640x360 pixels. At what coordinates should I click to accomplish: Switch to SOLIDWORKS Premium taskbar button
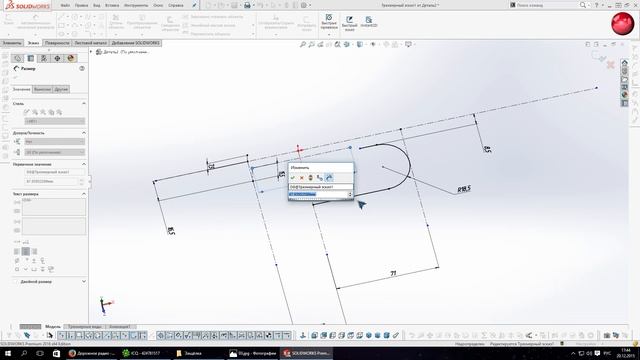[306, 353]
